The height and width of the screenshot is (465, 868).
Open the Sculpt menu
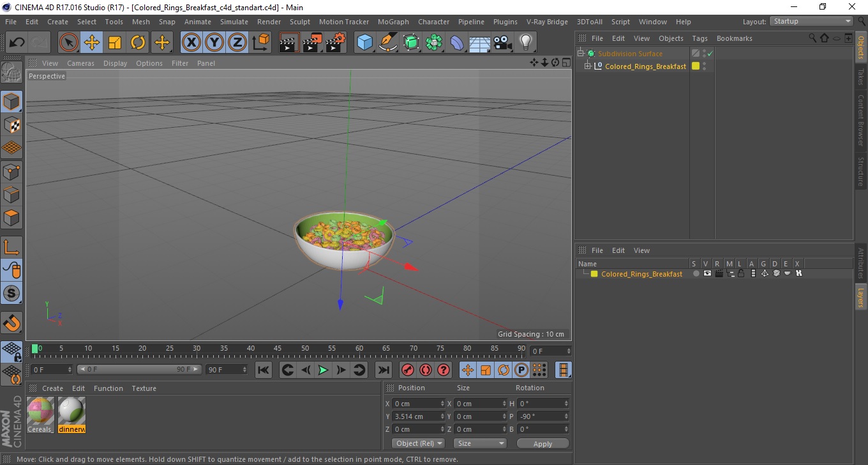point(299,22)
